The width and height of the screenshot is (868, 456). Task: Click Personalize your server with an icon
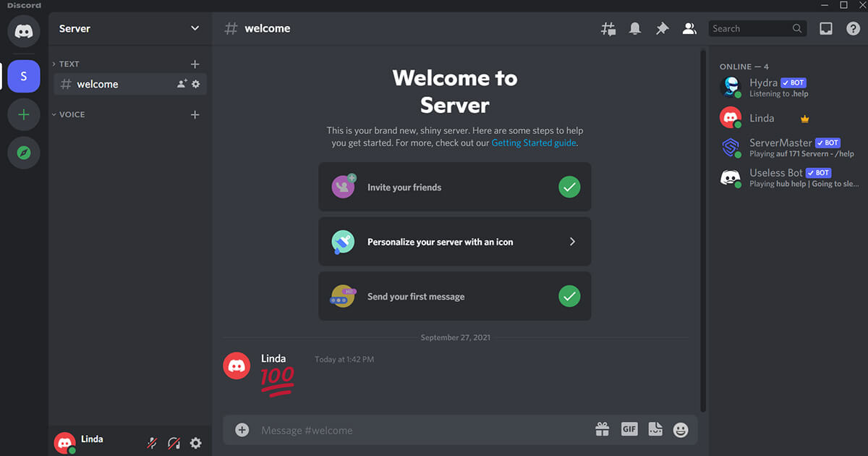pos(454,241)
